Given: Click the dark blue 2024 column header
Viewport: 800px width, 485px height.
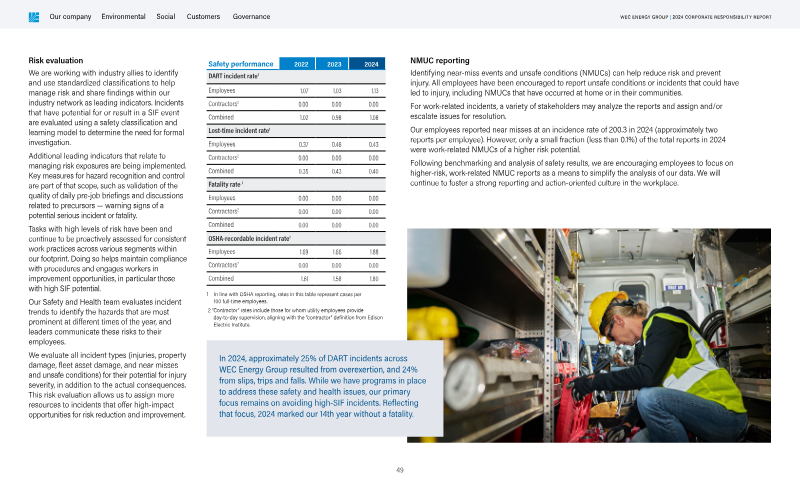Looking at the screenshot, I should point(370,63).
